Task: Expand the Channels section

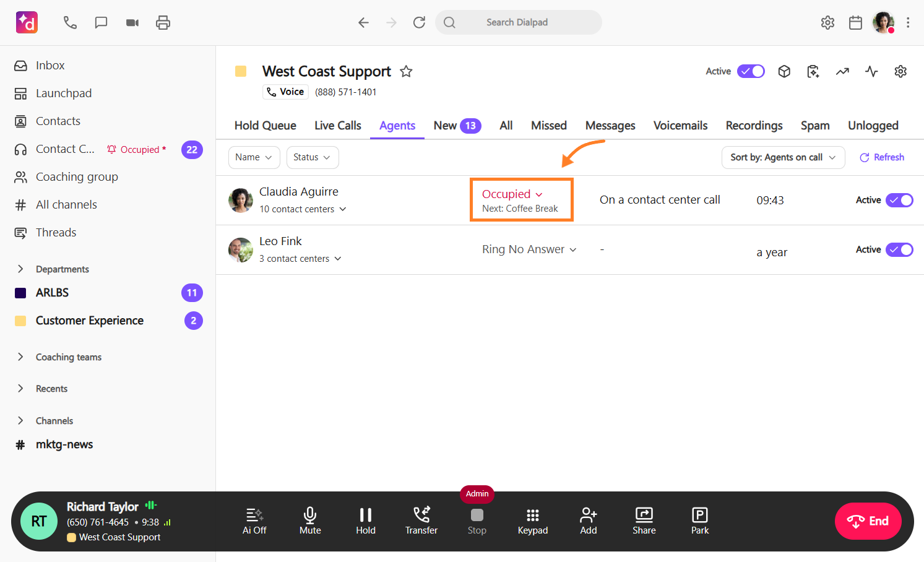Action: pyautogui.click(x=20, y=420)
